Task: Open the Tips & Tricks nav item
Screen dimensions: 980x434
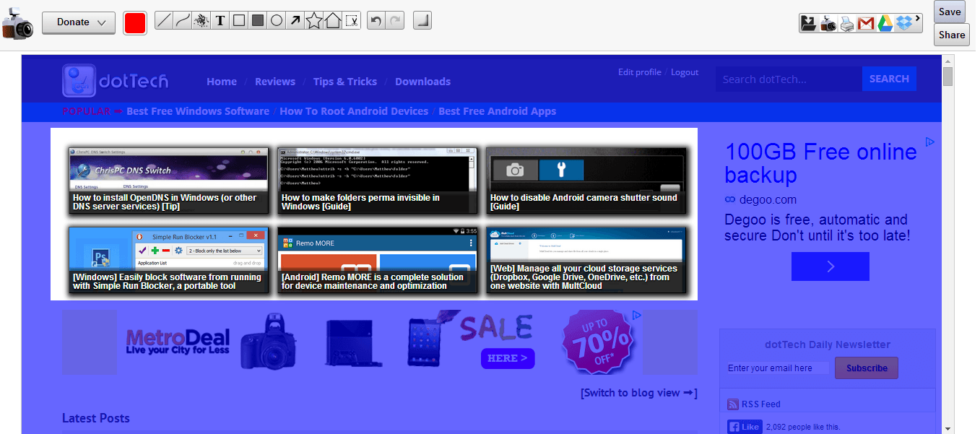Action: tap(345, 82)
